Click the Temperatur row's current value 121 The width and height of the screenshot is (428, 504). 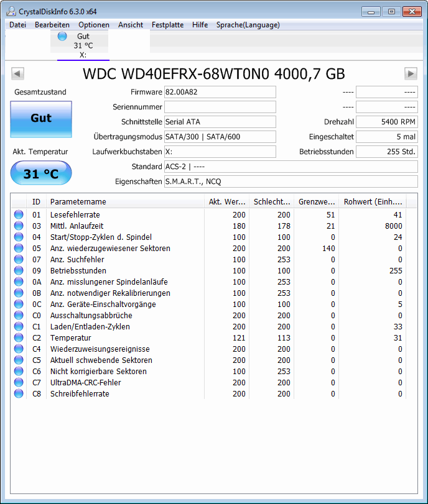point(239,338)
